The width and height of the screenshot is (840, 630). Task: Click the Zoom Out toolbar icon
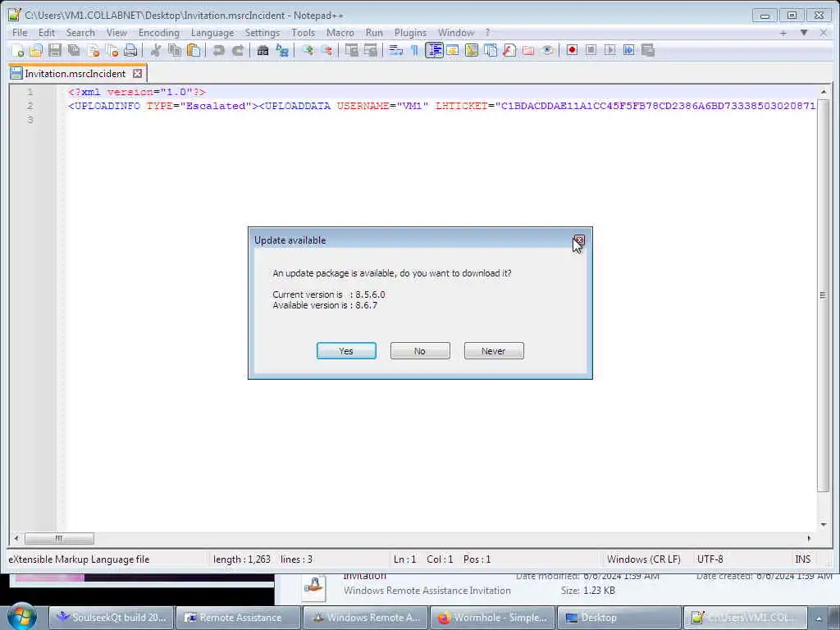coord(326,50)
